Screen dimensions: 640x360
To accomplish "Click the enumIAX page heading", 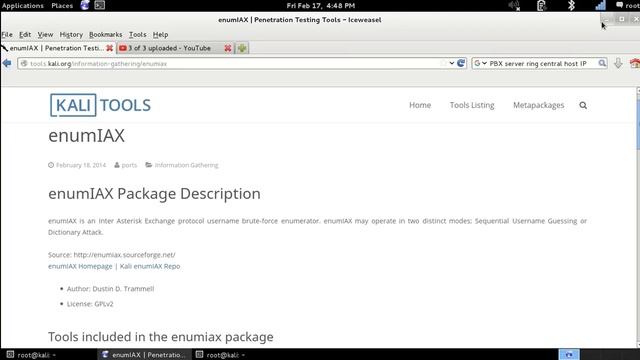I will click(87, 136).
